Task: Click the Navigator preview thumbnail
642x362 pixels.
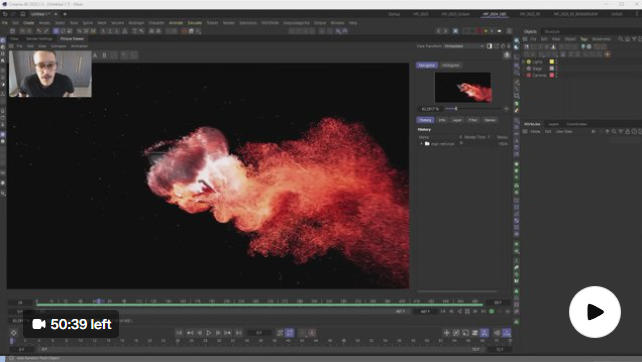Action: pyautogui.click(x=463, y=87)
